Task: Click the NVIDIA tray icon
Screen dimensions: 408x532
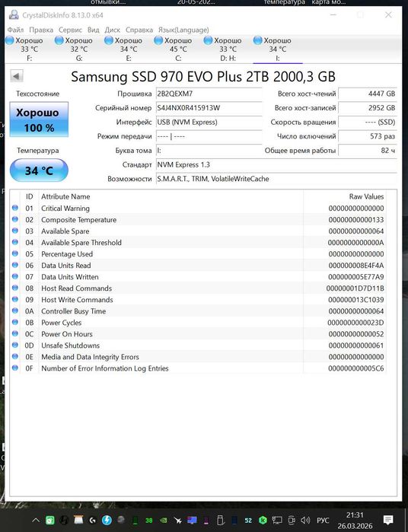Action: coord(163,520)
